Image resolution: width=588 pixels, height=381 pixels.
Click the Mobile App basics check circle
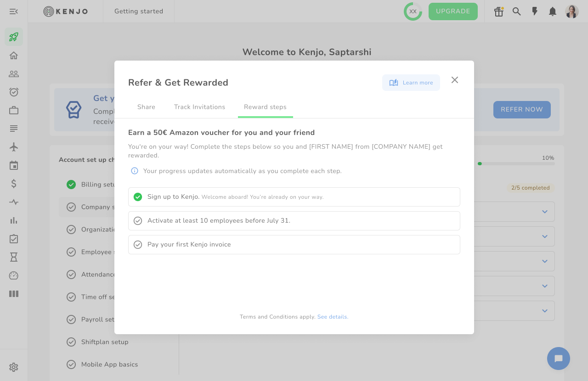[x=71, y=364]
